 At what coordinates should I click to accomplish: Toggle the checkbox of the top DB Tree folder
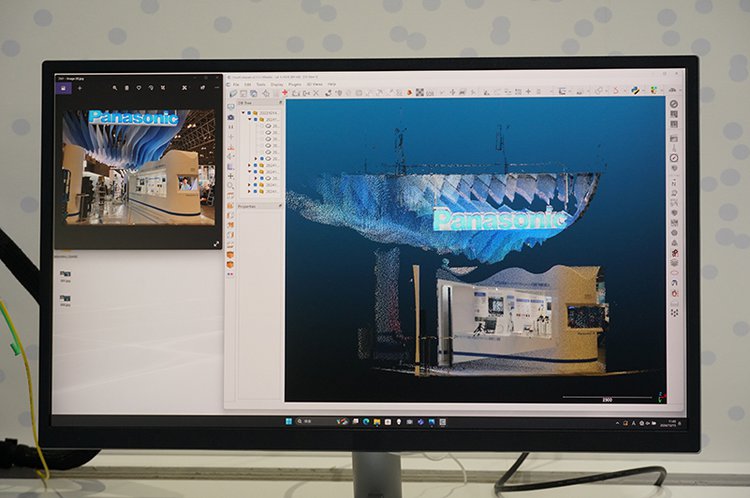249,113
